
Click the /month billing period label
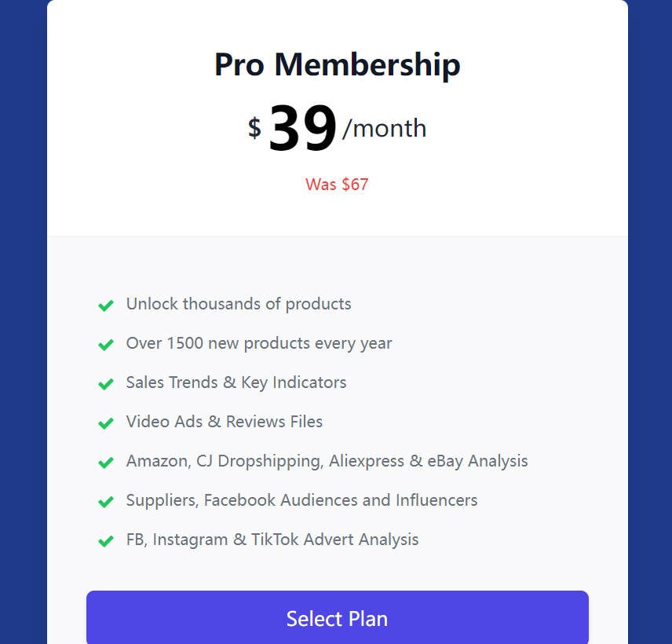pos(385,128)
